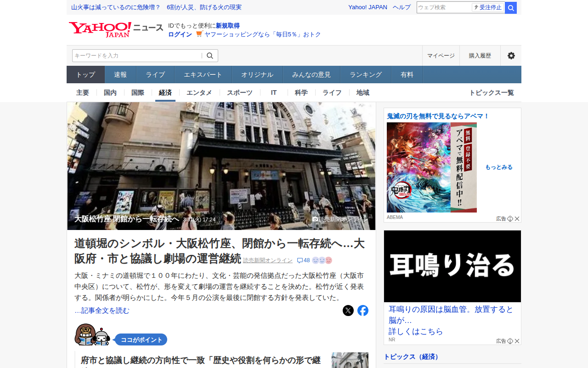Image resolution: width=588 pixels, height=368 pixels.
Task: Open トピックス一覧 link
Action: pyautogui.click(x=492, y=92)
